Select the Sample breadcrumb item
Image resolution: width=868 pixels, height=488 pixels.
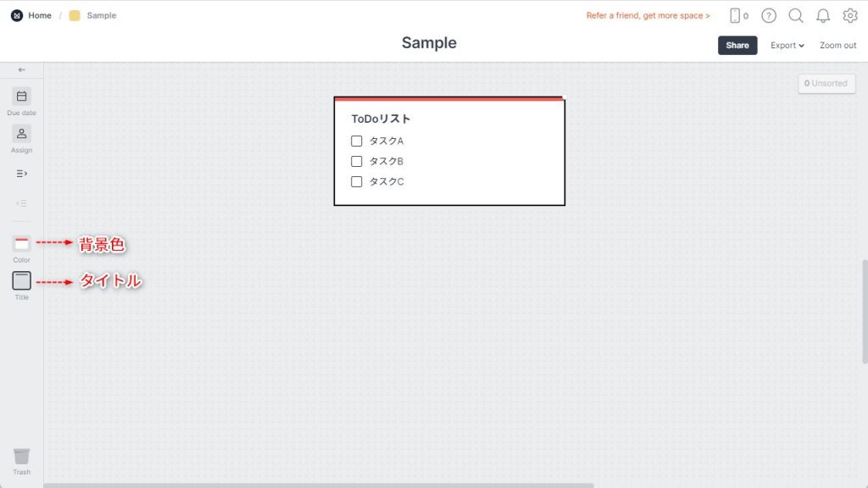(x=102, y=15)
